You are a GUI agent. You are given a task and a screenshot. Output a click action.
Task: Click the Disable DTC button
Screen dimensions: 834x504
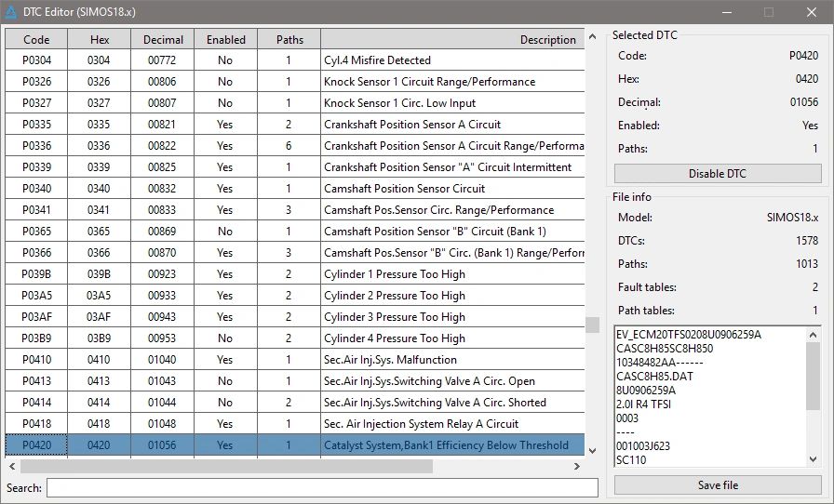[x=717, y=174]
